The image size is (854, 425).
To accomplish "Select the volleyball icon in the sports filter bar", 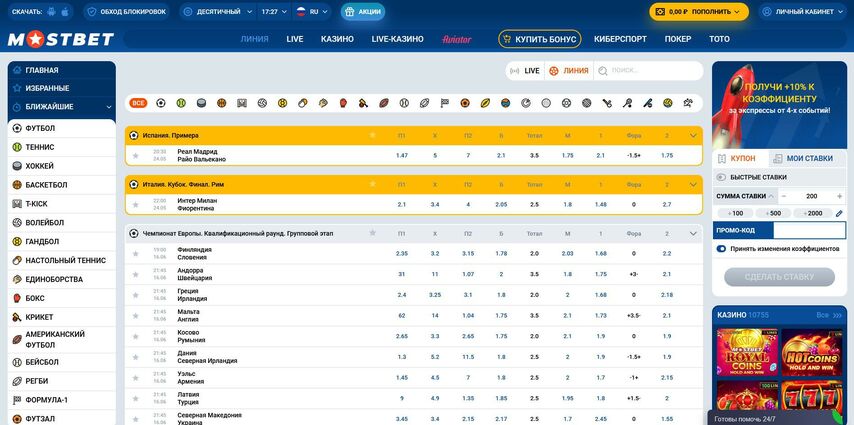I will 262,103.
